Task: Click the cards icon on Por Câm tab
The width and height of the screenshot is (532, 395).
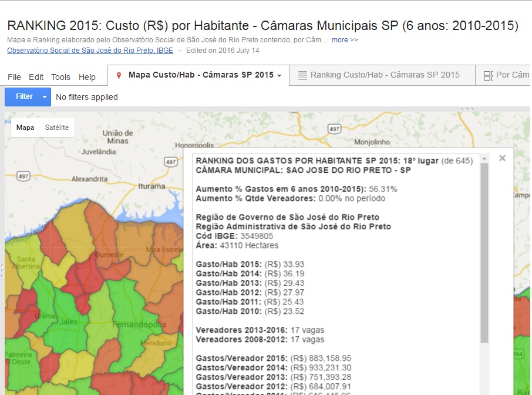Action: pyautogui.click(x=488, y=75)
